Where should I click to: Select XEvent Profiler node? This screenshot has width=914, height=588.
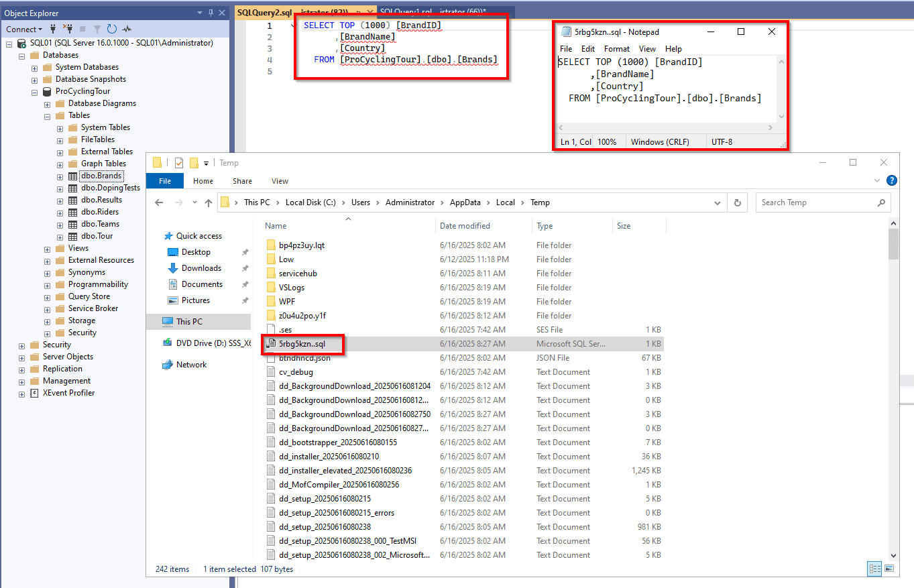tap(69, 393)
